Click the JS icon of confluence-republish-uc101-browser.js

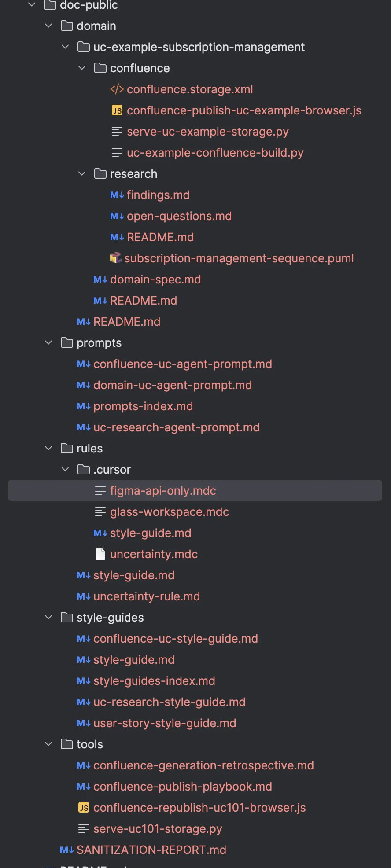pos(84,808)
